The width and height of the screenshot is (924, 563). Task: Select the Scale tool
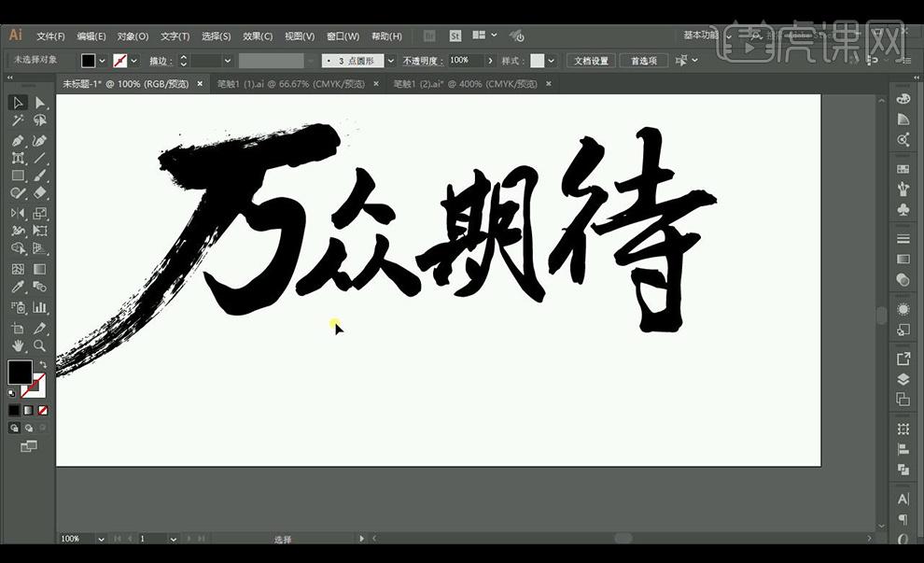[39, 213]
